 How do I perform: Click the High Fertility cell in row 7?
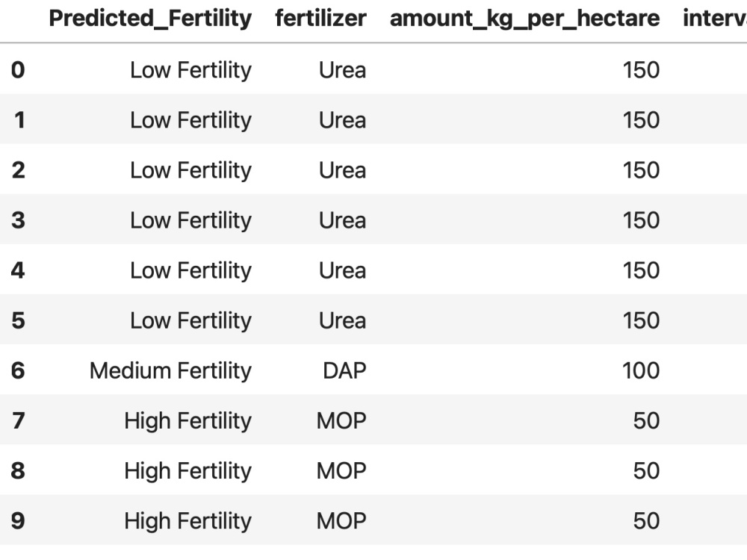[187, 421]
